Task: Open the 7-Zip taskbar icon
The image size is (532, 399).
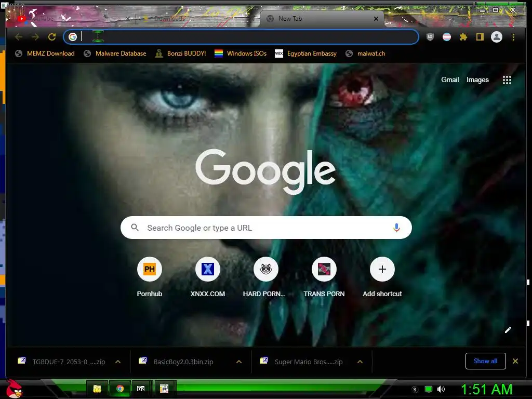Action: point(141,389)
